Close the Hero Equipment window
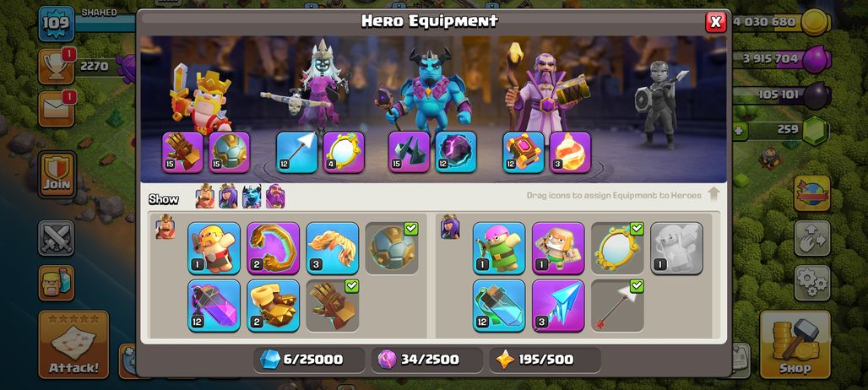Screen dimensions: 868x390 pyautogui.click(x=716, y=22)
